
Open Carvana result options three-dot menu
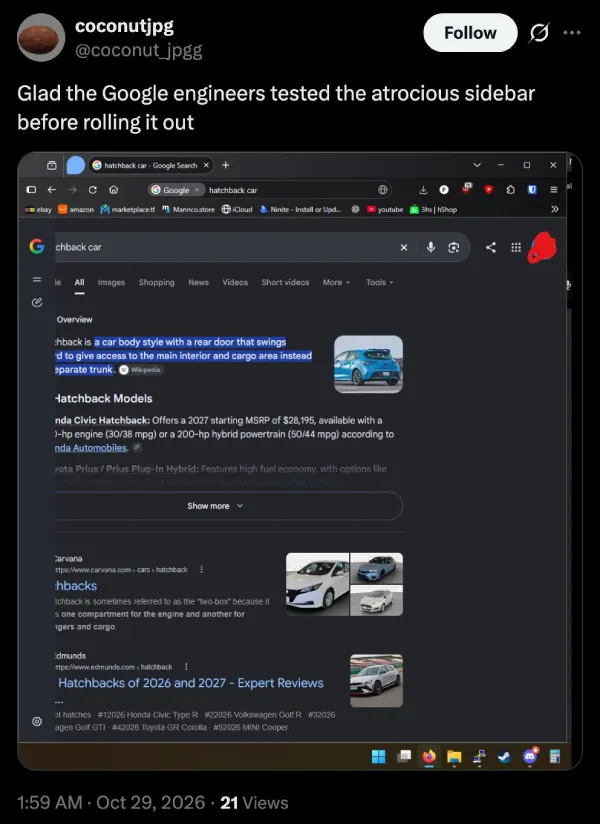click(x=201, y=569)
